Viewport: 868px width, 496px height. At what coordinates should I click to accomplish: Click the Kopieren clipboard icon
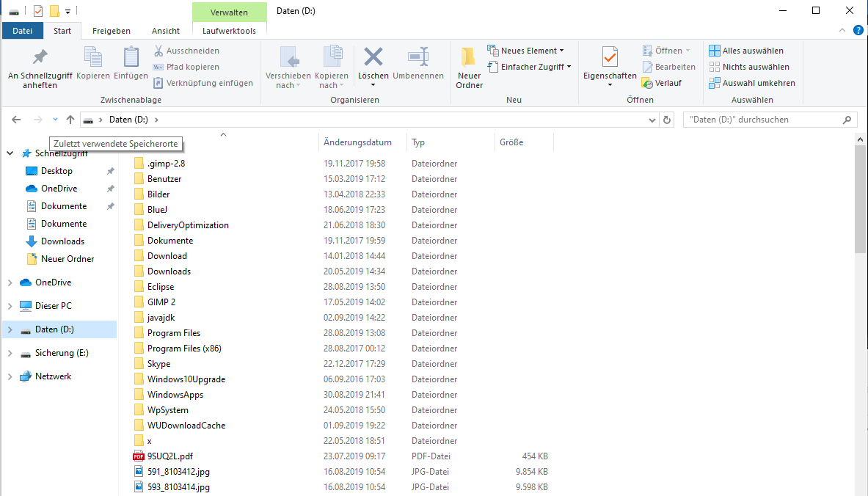[x=93, y=64]
